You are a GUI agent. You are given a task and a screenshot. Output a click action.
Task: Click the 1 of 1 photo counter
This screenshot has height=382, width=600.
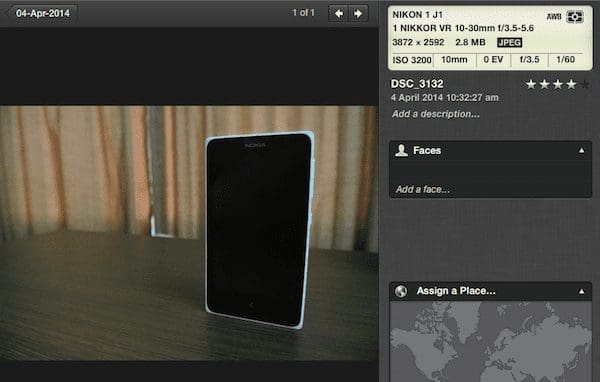tap(303, 13)
